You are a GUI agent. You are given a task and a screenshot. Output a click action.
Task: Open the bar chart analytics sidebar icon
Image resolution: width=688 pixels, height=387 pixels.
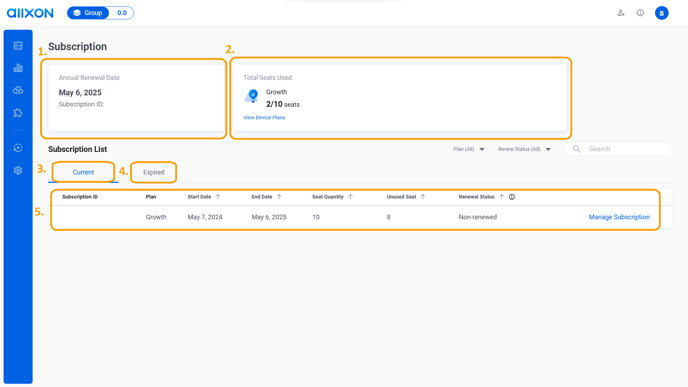coord(18,68)
